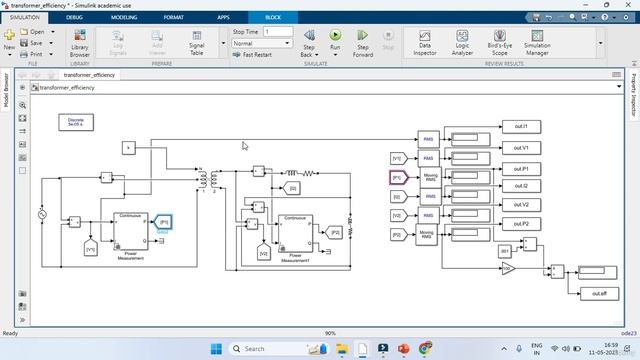Launch the Logic Analyzer
Viewport: 640px width, 360px height.
[x=462, y=43]
